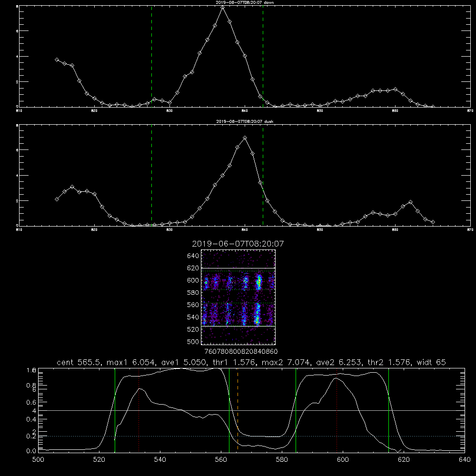Click the bottom plot x-axis label 560
476x476 pixels.
pos(221,460)
